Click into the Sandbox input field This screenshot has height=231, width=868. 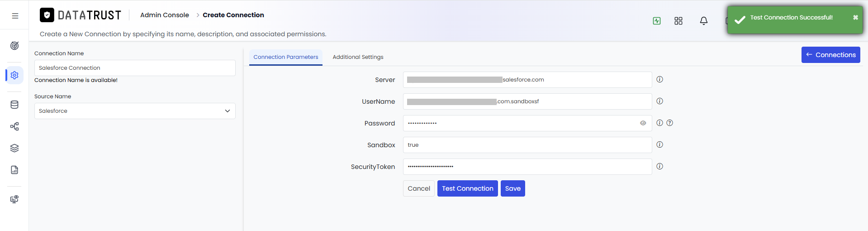tap(527, 145)
